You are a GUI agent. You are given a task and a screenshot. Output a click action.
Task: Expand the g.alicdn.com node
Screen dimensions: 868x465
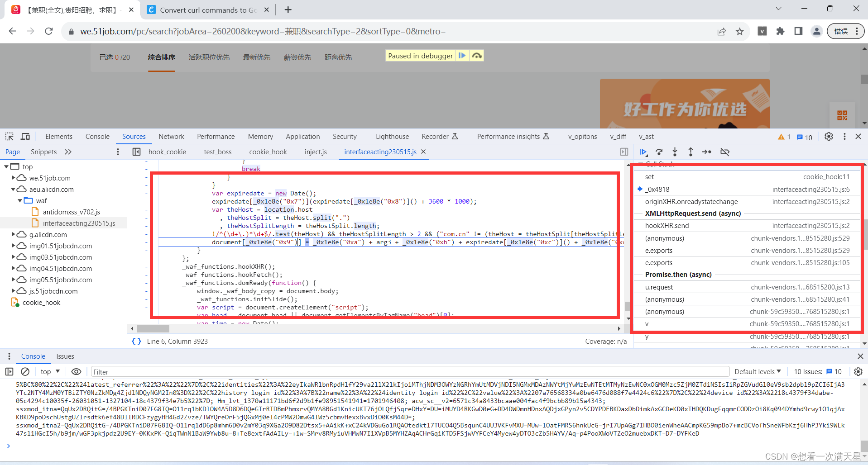(x=13, y=234)
